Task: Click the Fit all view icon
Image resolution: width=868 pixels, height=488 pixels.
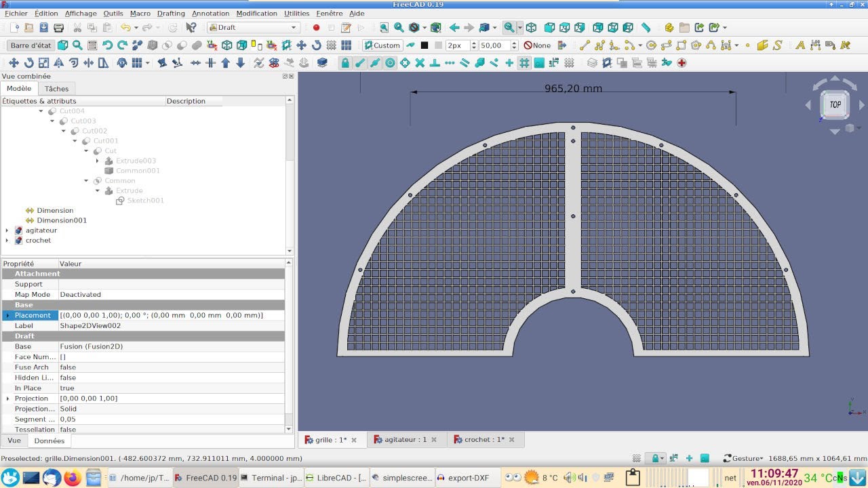Action: point(384,28)
